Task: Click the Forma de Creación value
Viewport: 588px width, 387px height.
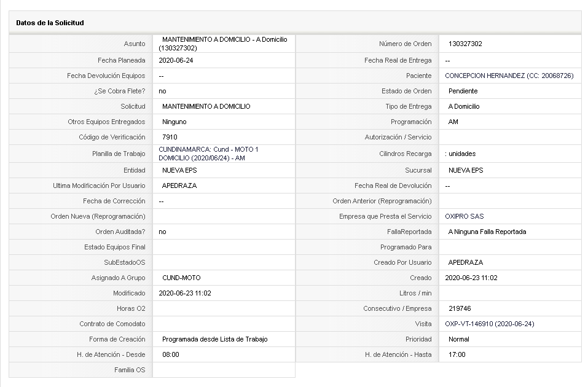Action: [214, 339]
